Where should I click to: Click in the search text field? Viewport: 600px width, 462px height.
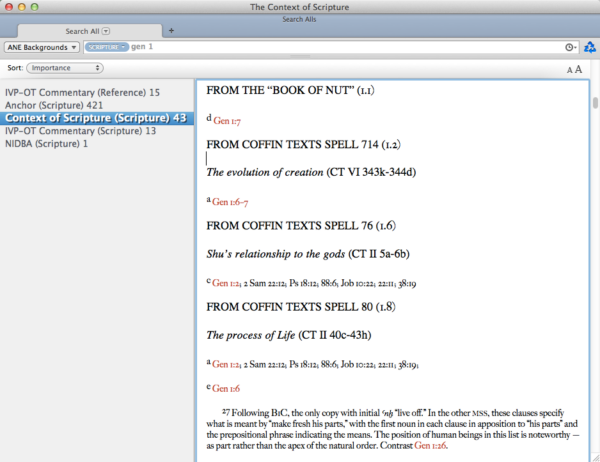340,47
